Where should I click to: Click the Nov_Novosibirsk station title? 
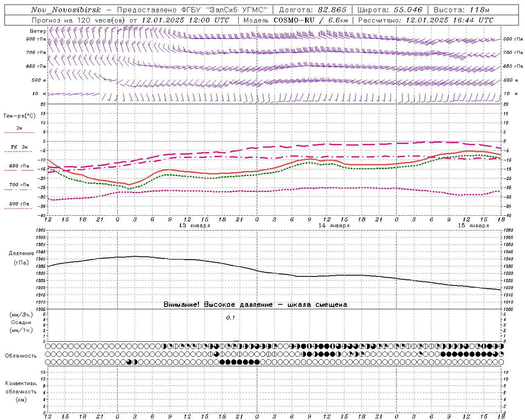click(x=66, y=10)
